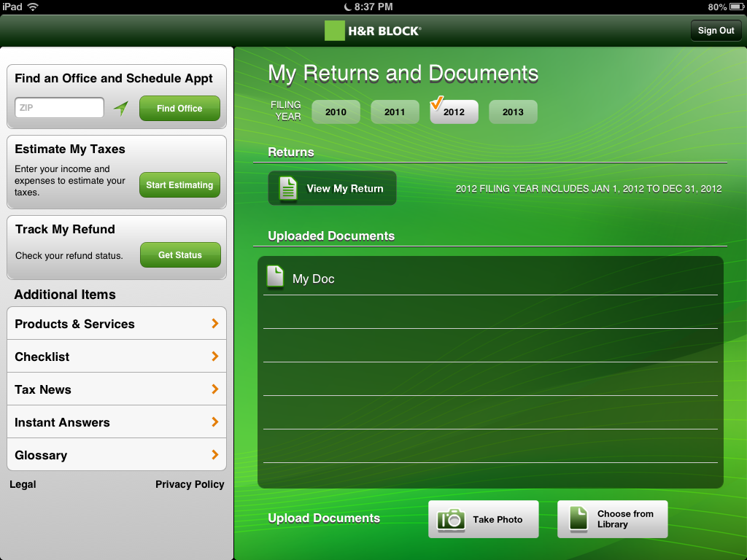Open the Legal link
747x560 pixels.
point(23,484)
